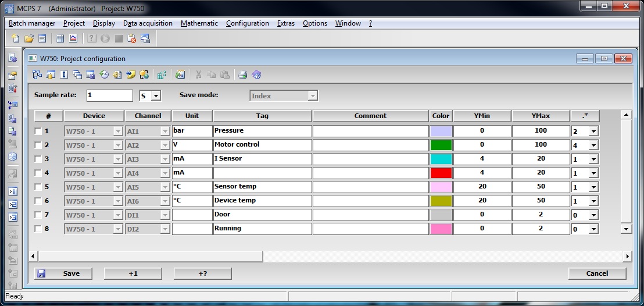This screenshot has height=306, width=644.
Task: Click the table view toolbar icon
Action: tap(60, 39)
